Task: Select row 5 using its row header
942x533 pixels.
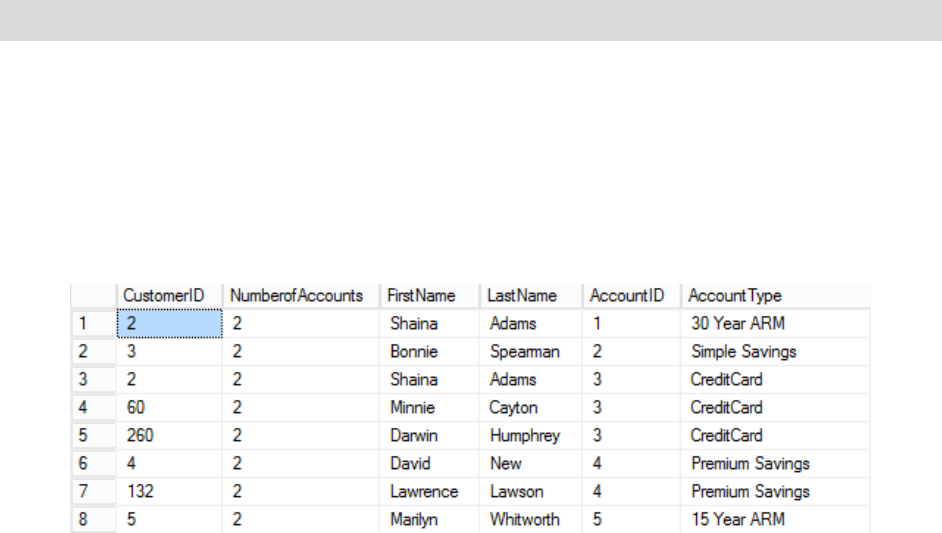Action: pyautogui.click(x=91, y=436)
